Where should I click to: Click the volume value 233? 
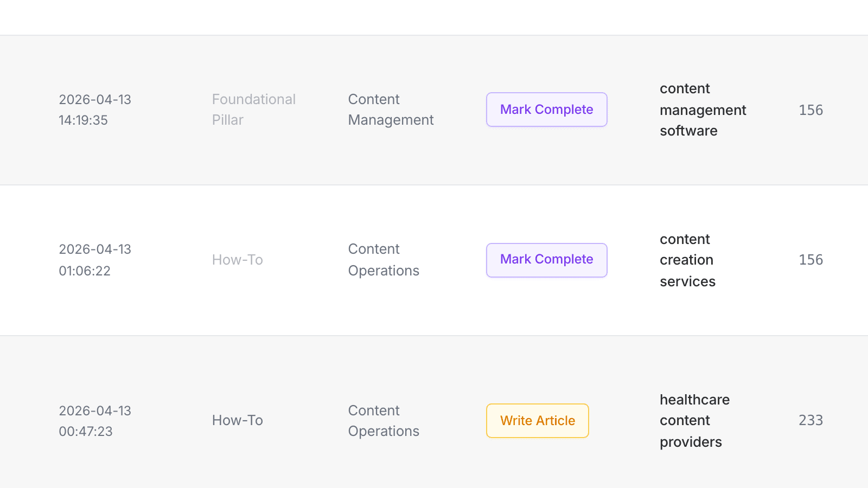[x=810, y=420]
